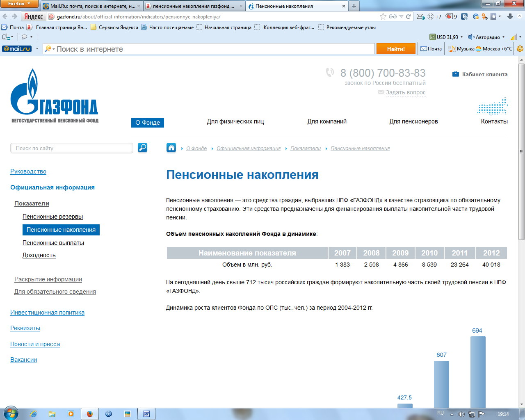The width and height of the screenshot is (525, 420).
Task: Open Microsoft Word from taskbar
Action: pos(146,414)
